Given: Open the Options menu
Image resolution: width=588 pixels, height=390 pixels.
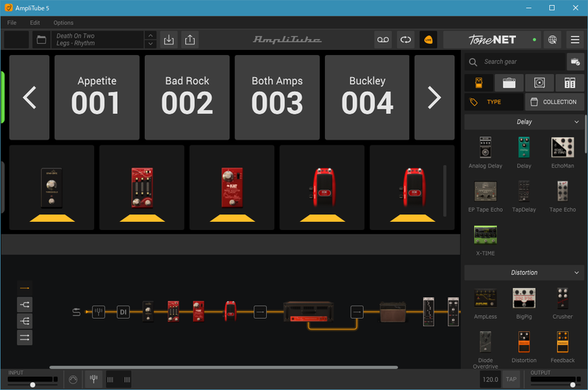Looking at the screenshot, I should (63, 23).
